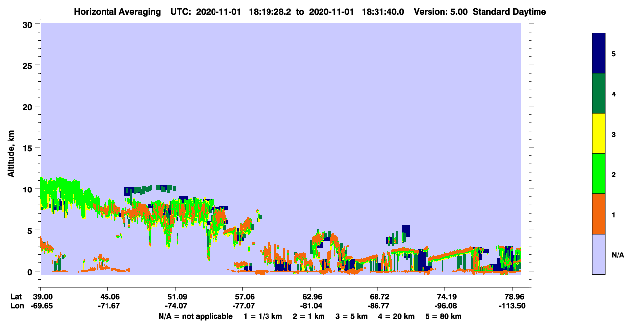Click the longitude value -86.77
Image resolution: width=644 pixels, height=330 pixels.
[x=378, y=306]
